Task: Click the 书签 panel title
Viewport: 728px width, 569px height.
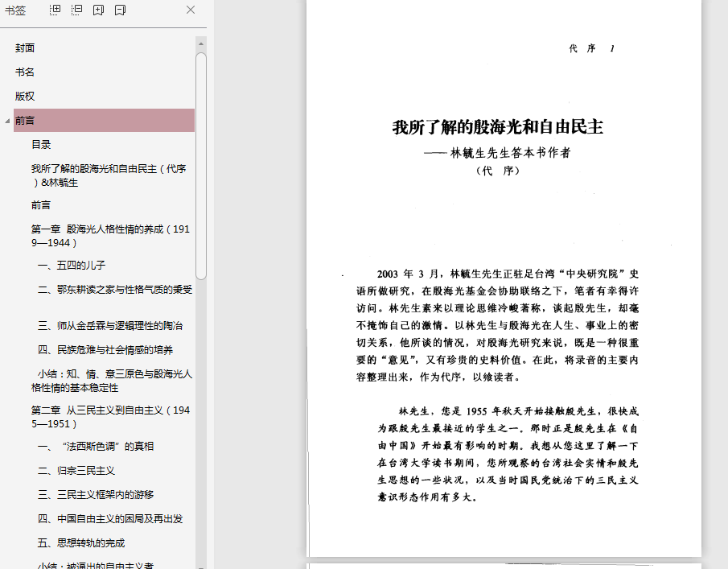Action: point(15,10)
